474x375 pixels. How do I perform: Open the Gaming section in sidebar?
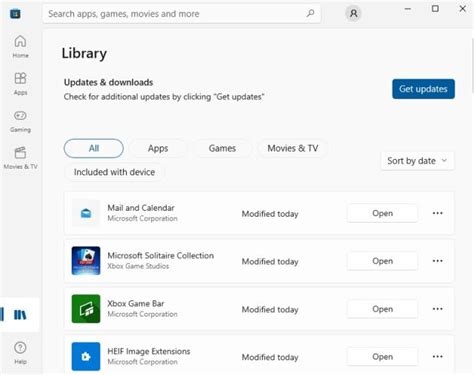tap(20, 121)
